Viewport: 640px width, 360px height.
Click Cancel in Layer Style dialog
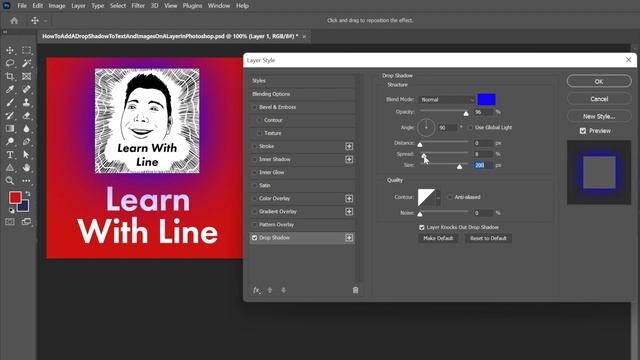point(599,99)
